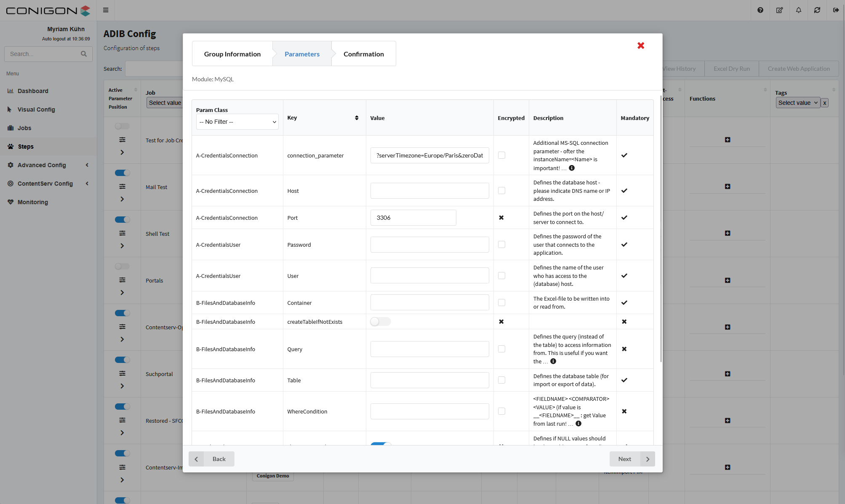
Task: Click the Port value input field
Action: (413, 218)
